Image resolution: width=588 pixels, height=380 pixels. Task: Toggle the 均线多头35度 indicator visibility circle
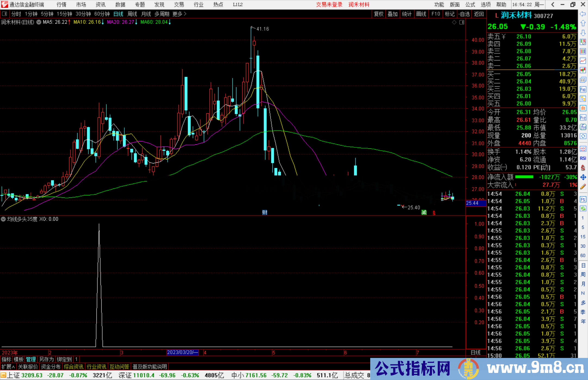click(x=3, y=219)
